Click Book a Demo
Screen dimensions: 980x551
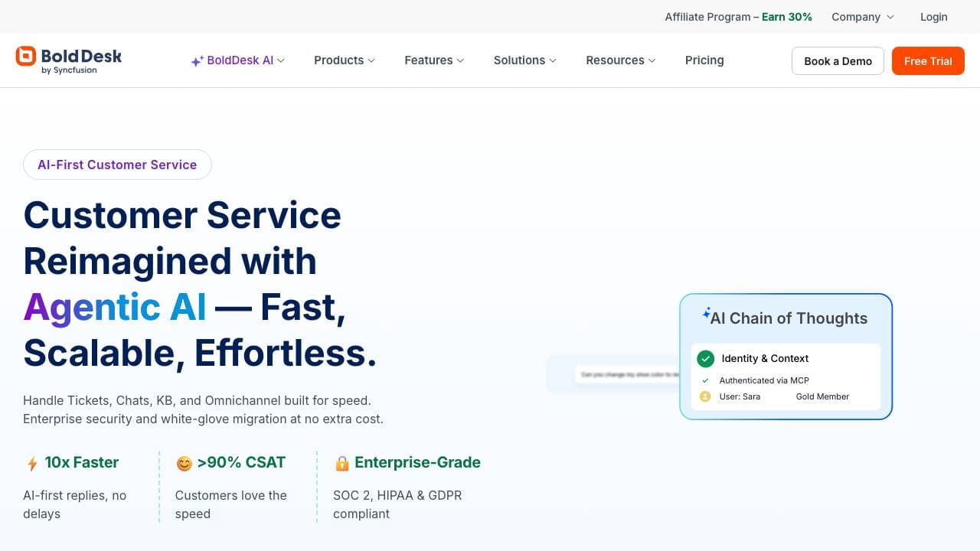pos(838,60)
